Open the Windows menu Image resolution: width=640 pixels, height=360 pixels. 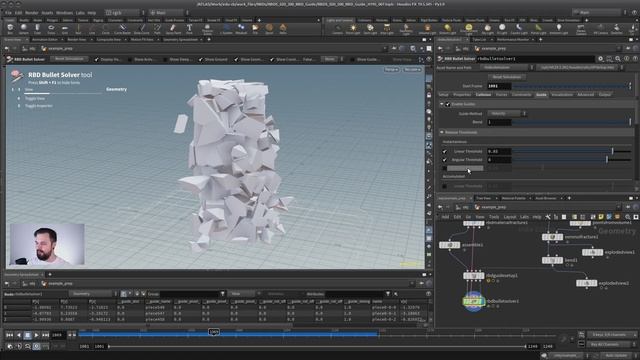64,13
